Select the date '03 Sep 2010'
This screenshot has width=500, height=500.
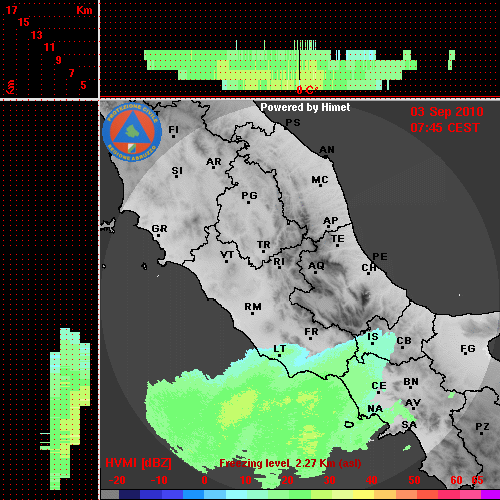[x=447, y=112]
